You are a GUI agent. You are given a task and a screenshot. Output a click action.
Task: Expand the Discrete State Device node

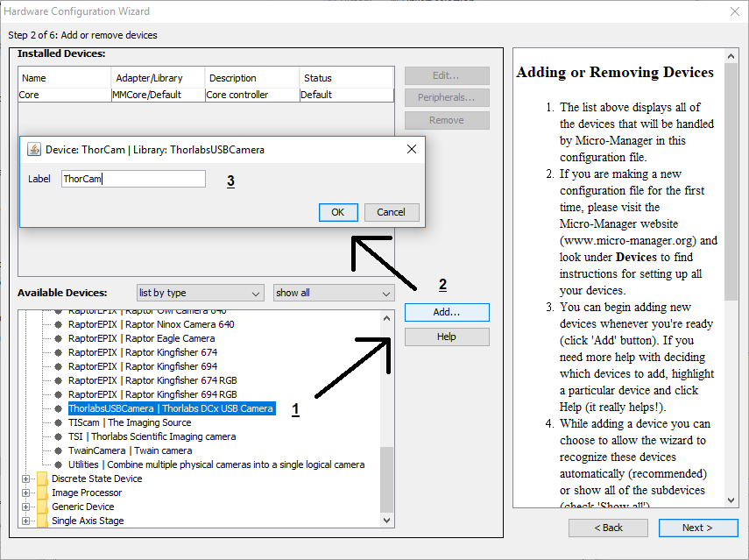tap(26, 478)
